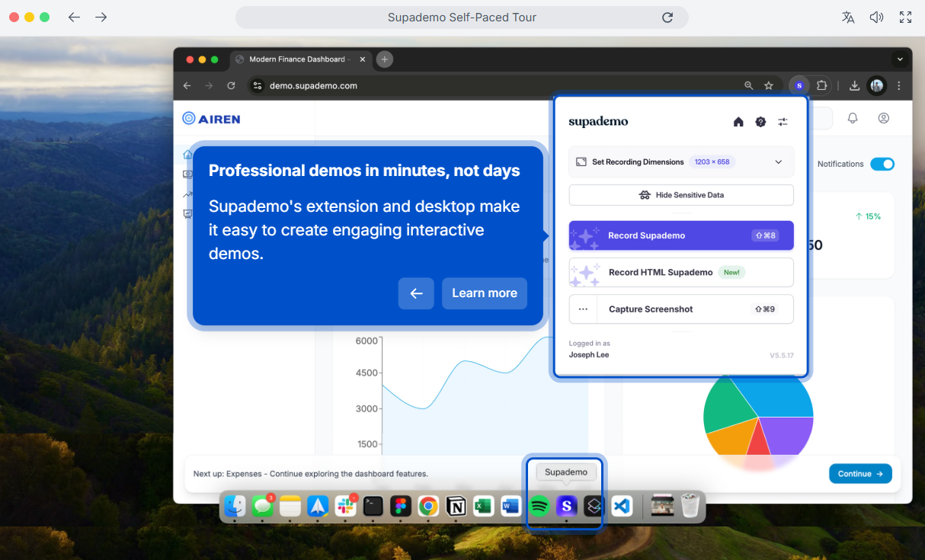Open Supademo app in the Dock
This screenshot has width=925, height=560.
[x=566, y=506]
